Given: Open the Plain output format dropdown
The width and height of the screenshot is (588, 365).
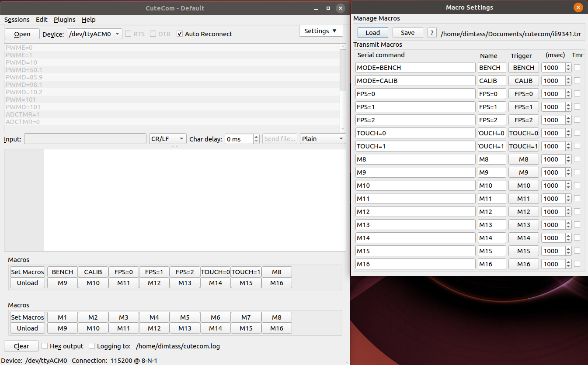Looking at the screenshot, I should pyautogui.click(x=323, y=139).
